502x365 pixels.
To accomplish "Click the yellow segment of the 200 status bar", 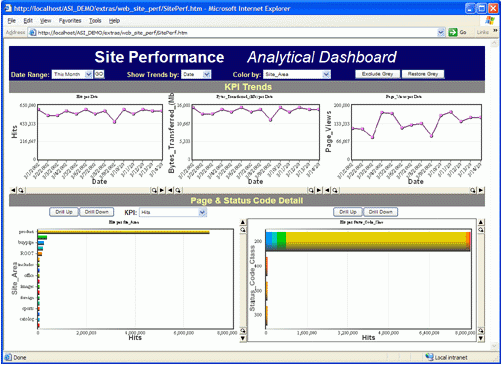I will click(x=376, y=241).
